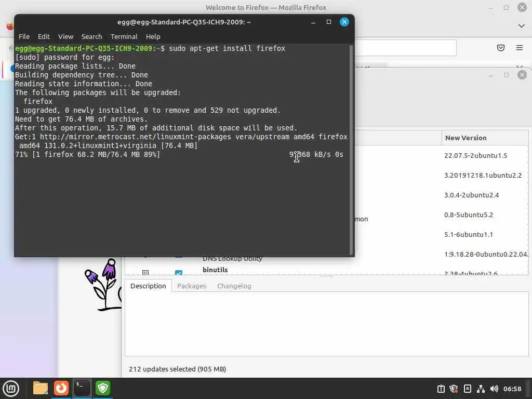Open the terminal Edit menu
Viewport: 532px width, 399px height.
(44, 37)
